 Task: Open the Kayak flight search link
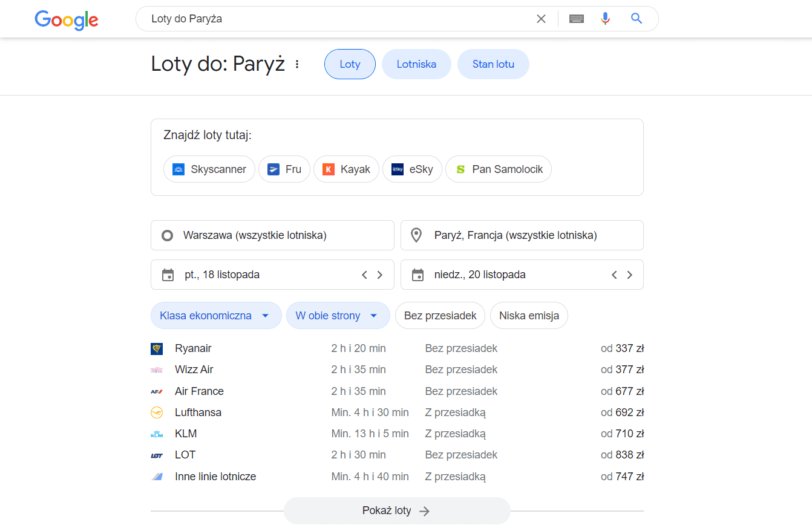coord(346,169)
